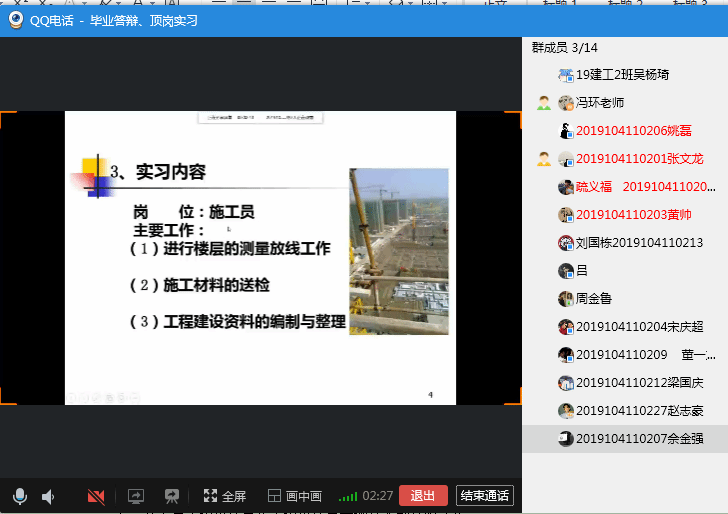The width and height of the screenshot is (728, 514).
Task: Select member 2019104110207余金强
Action: [x=639, y=439]
